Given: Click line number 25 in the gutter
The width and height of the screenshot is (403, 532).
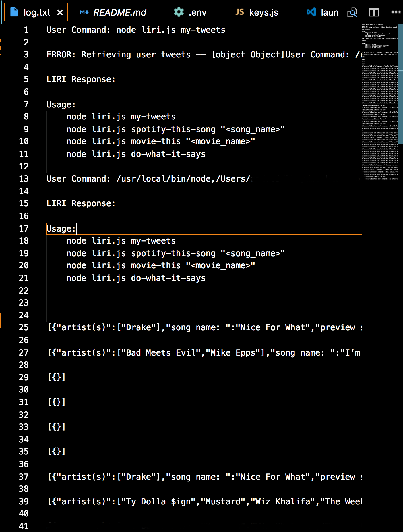Looking at the screenshot, I should pos(24,327).
